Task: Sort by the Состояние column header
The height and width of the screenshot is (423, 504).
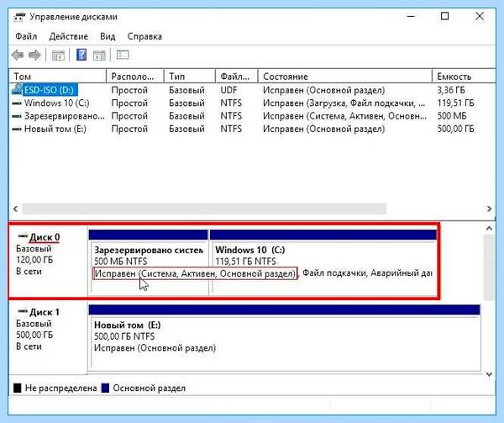Action: pyautogui.click(x=345, y=77)
